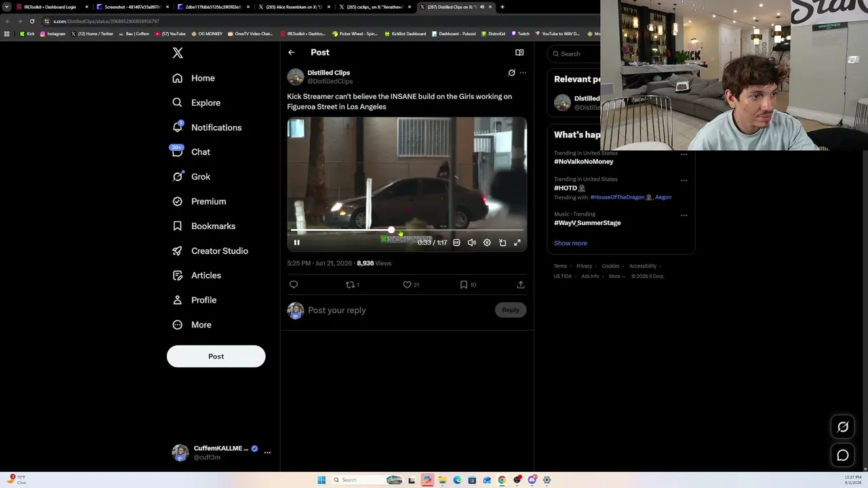
Task: Click the X logo in the sidebar
Action: [x=178, y=53]
